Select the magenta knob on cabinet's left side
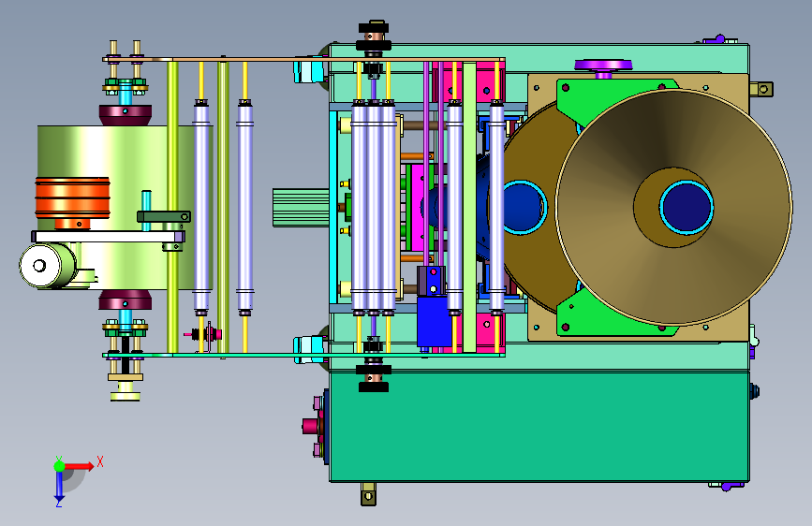Viewport: 812px width, 526px height. point(311,427)
